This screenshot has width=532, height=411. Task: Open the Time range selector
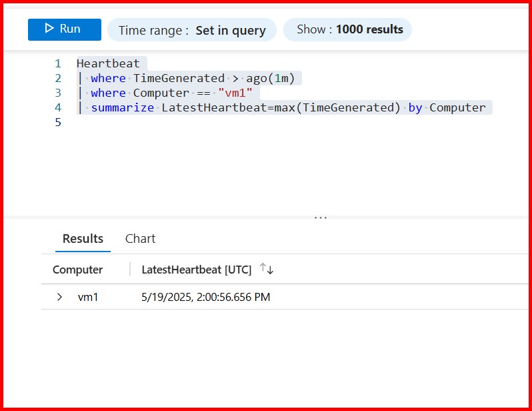[x=192, y=30]
